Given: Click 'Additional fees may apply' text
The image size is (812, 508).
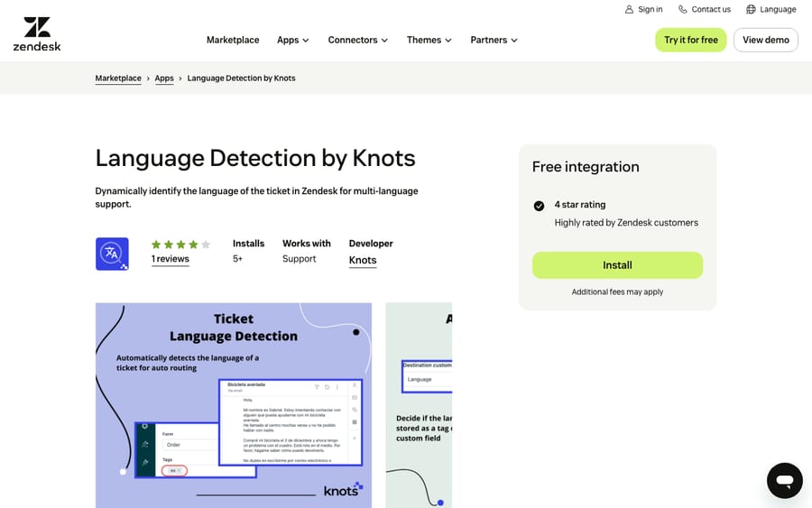Looking at the screenshot, I should click(617, 292).
